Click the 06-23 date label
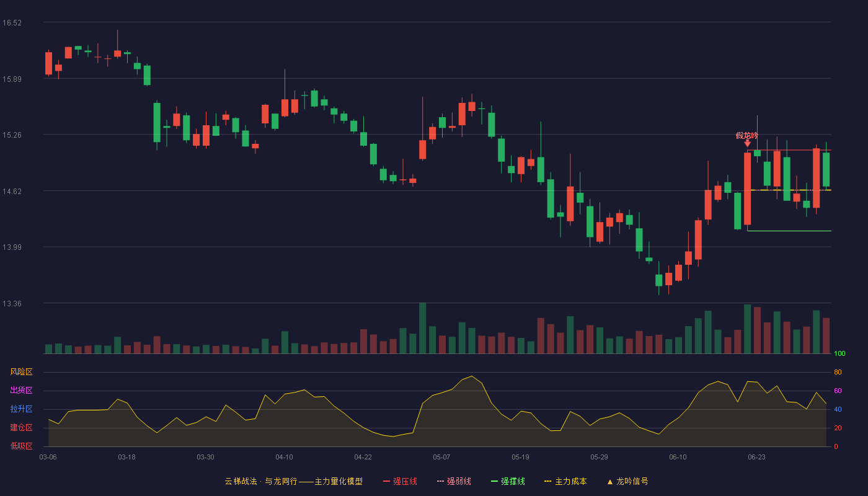Image resolution: width=868 pixels, height=496 pixels. [x=756, y=457]
